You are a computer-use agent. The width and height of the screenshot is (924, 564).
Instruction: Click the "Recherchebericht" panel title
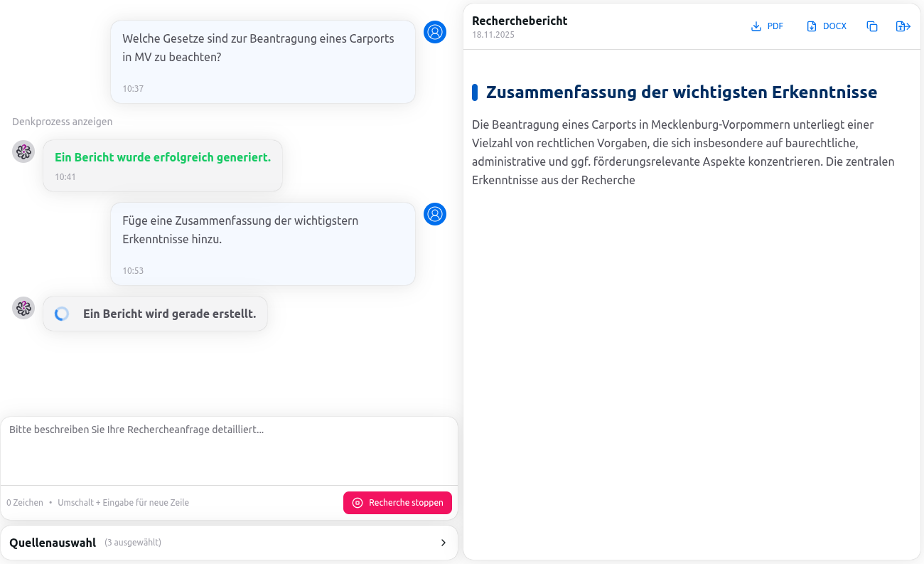520,21
